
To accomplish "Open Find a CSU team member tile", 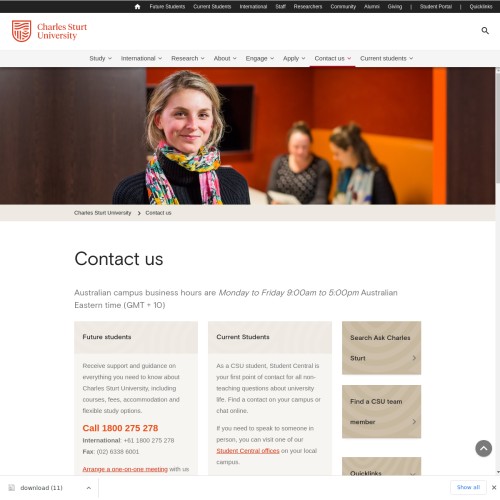I will point(381,411).
